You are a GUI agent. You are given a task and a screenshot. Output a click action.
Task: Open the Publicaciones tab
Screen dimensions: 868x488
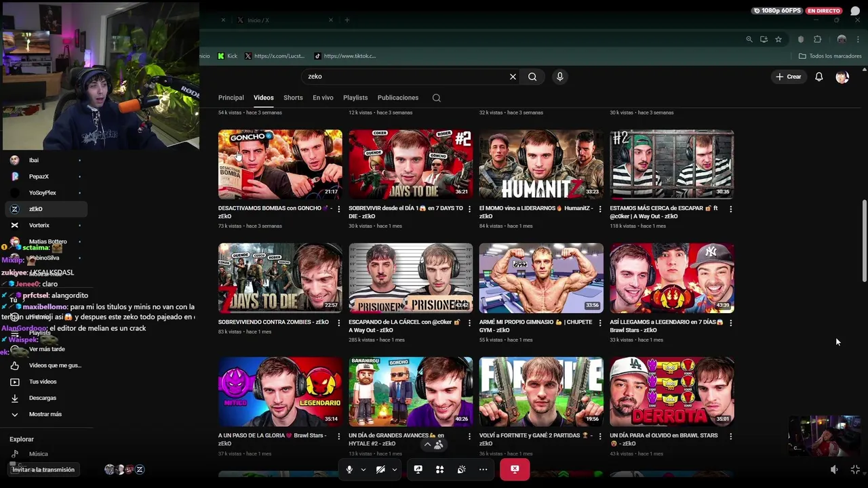coord(398,98)
